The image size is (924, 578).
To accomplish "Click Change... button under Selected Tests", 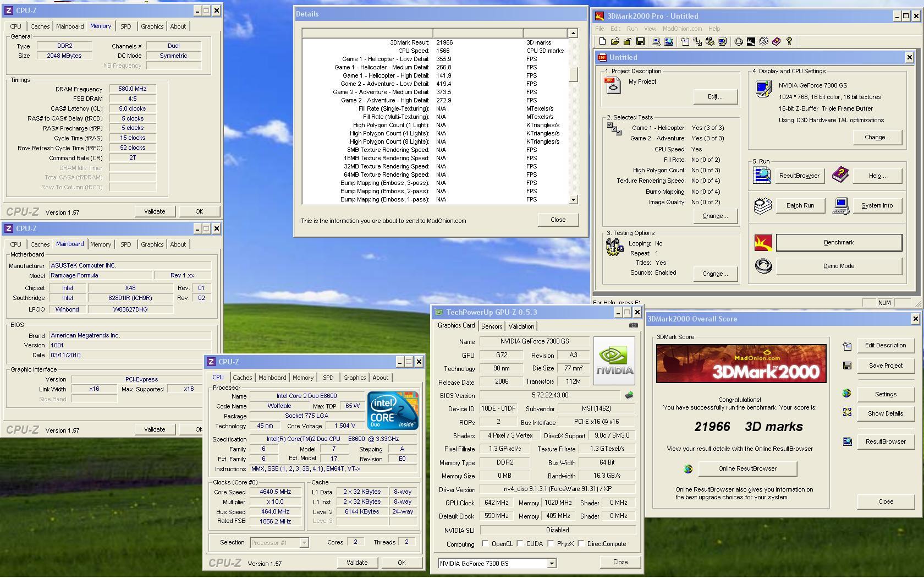I will pos(714,216).
